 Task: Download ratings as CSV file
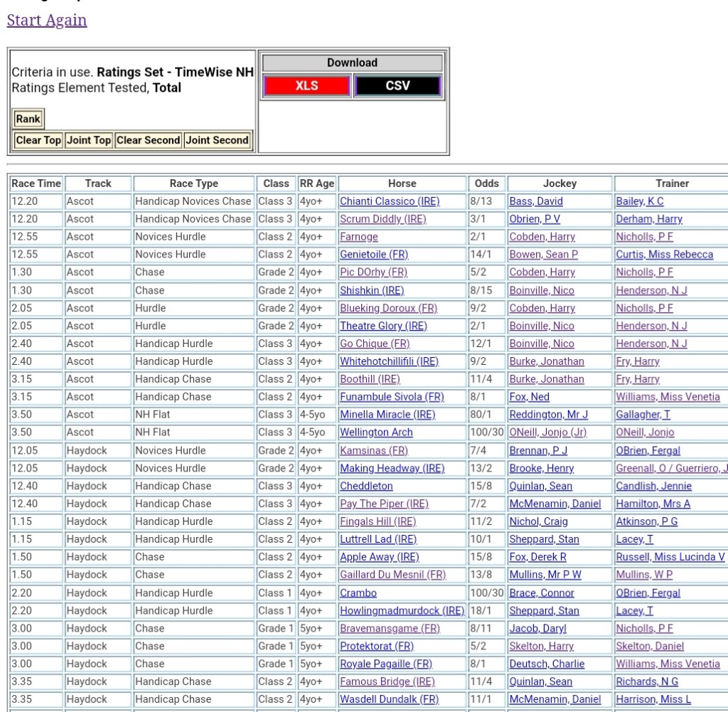coord(397,86)
